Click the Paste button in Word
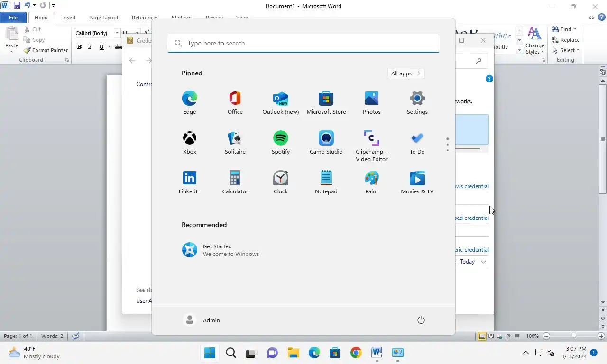607x364 pixels. pyautogui.click(x=11, y=39)
